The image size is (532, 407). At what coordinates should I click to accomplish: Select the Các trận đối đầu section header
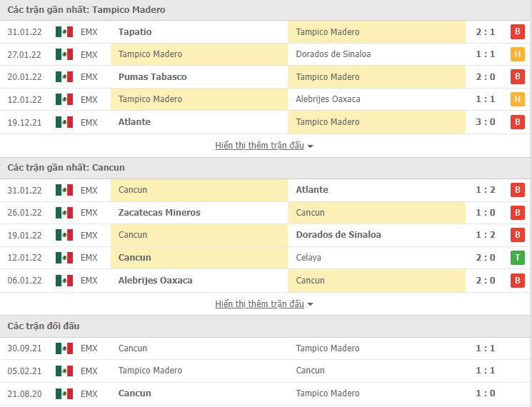pos(44,326)
